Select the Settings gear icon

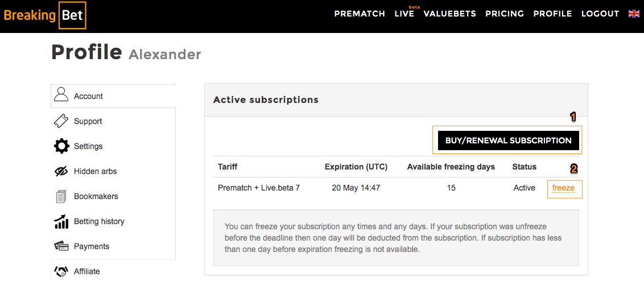61,146
